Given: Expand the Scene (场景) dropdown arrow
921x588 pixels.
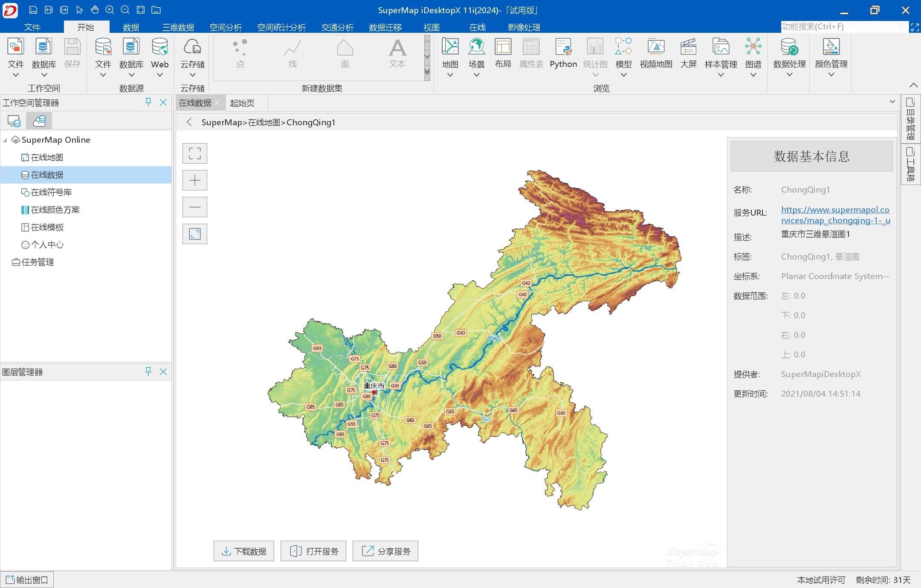Looking at the screenshot, I should pyautogui.click(x=476, y=75).
